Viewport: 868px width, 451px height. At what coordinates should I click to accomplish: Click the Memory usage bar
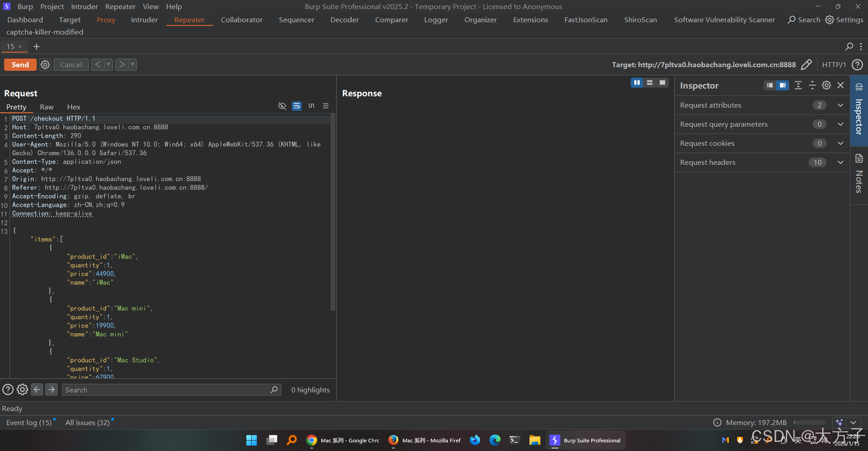[809, 423]
